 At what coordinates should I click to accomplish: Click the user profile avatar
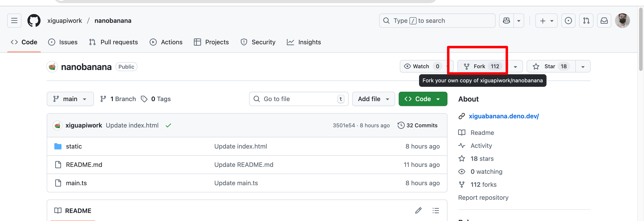click(622, 21)
